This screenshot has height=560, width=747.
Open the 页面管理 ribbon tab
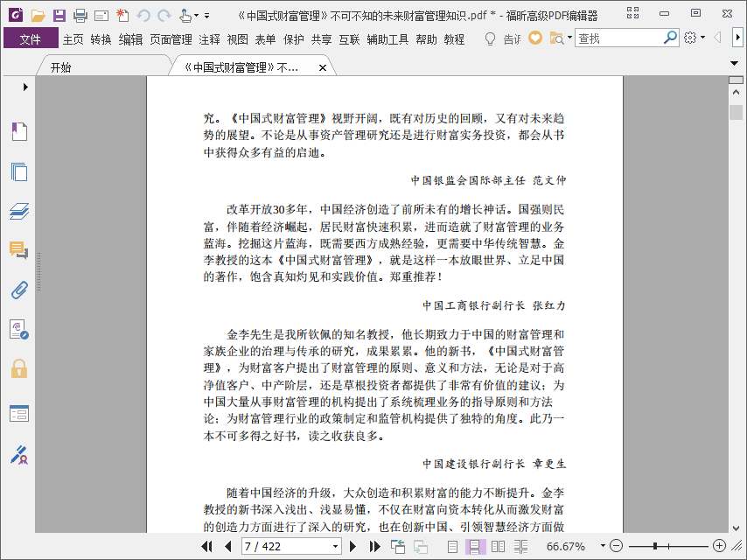[171, 39]
